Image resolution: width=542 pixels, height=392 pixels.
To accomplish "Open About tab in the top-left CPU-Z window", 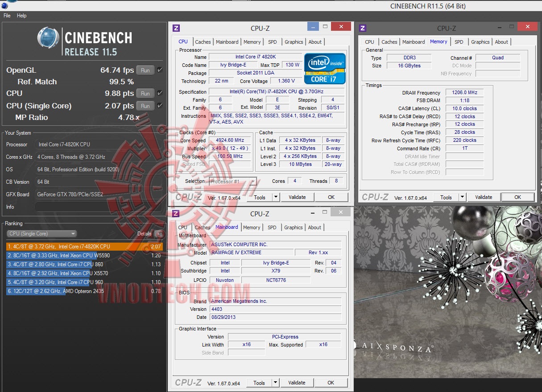I will tap(315, 42).
